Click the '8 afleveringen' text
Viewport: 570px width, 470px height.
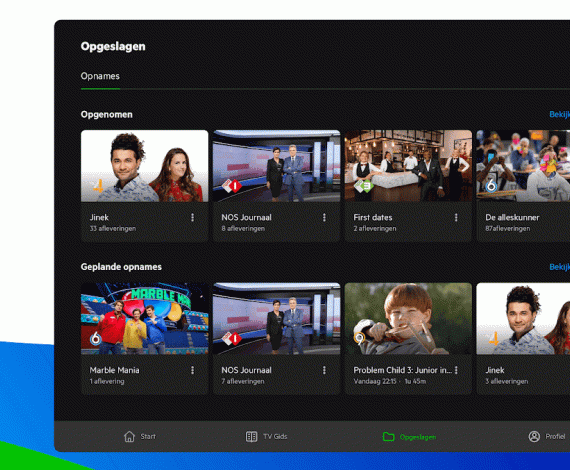click(243, 229)
